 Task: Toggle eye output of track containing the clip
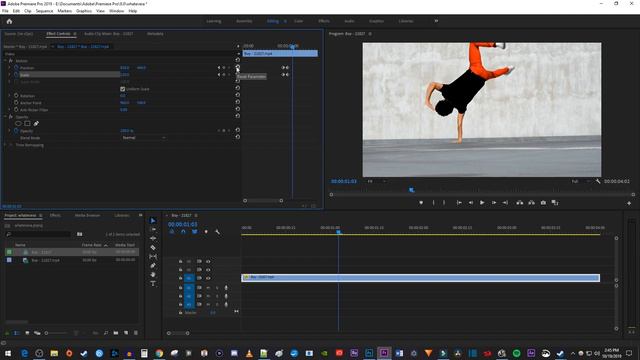coord(208,278)
